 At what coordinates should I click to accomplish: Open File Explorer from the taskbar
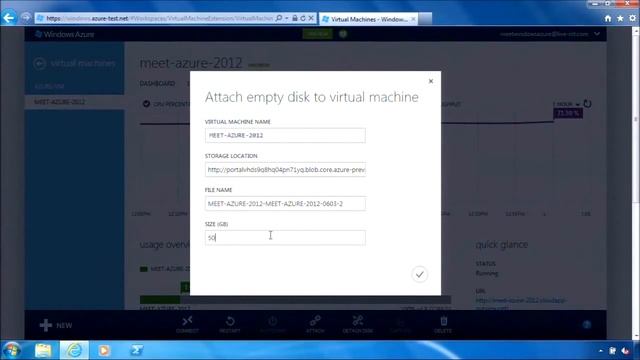43,350
